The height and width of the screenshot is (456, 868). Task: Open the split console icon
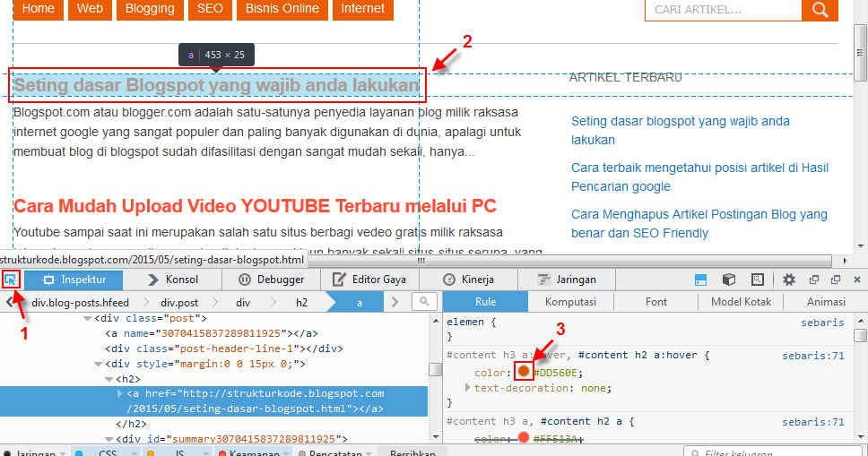tap(700, 280)
